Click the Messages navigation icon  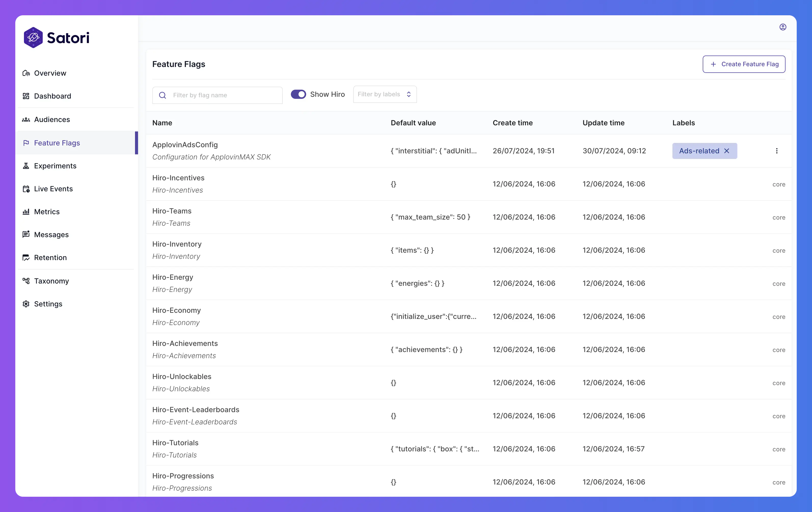pyautogui.click(x=26, y=234)
